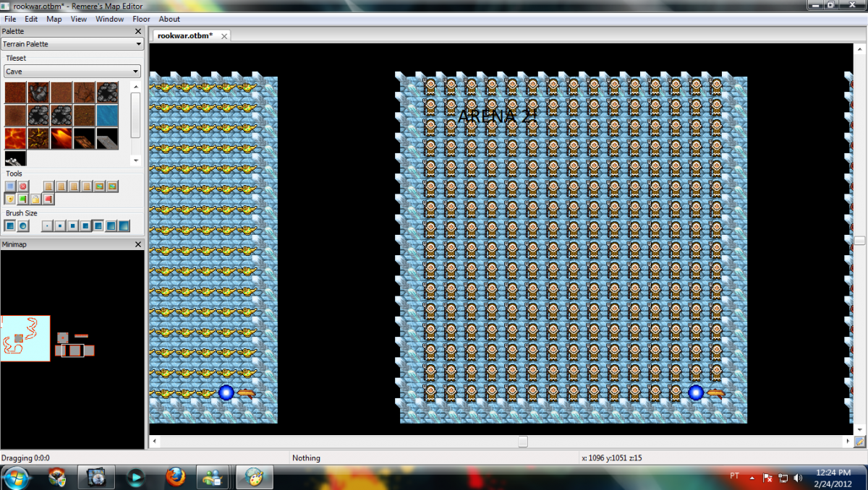Pick the bone tile in the last palette row
Image resolution: width=868 pixels, height=490 pixels.
click(15, 158)
